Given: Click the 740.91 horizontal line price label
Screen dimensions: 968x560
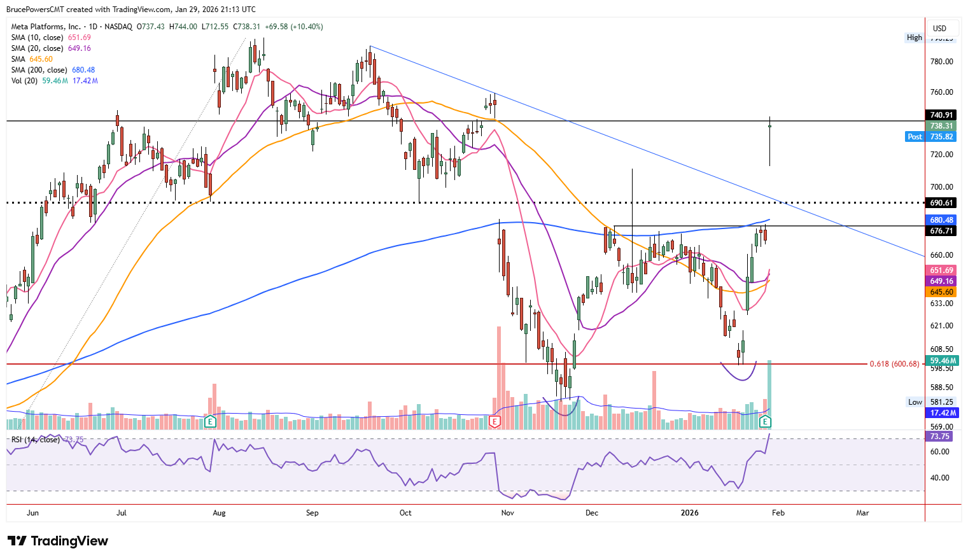Looking at the screenshot, I should (x=941, y=115).
